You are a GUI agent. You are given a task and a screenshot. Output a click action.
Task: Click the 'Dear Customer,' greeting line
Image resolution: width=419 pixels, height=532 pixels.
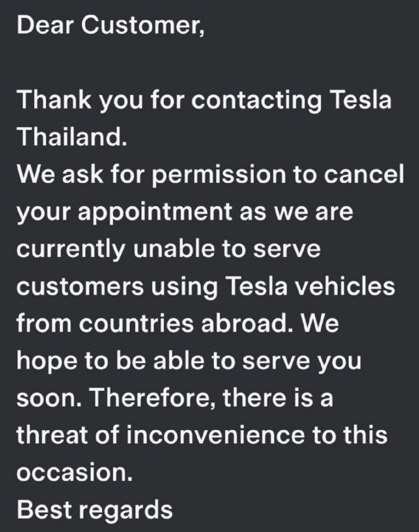(x=111, y=25)
